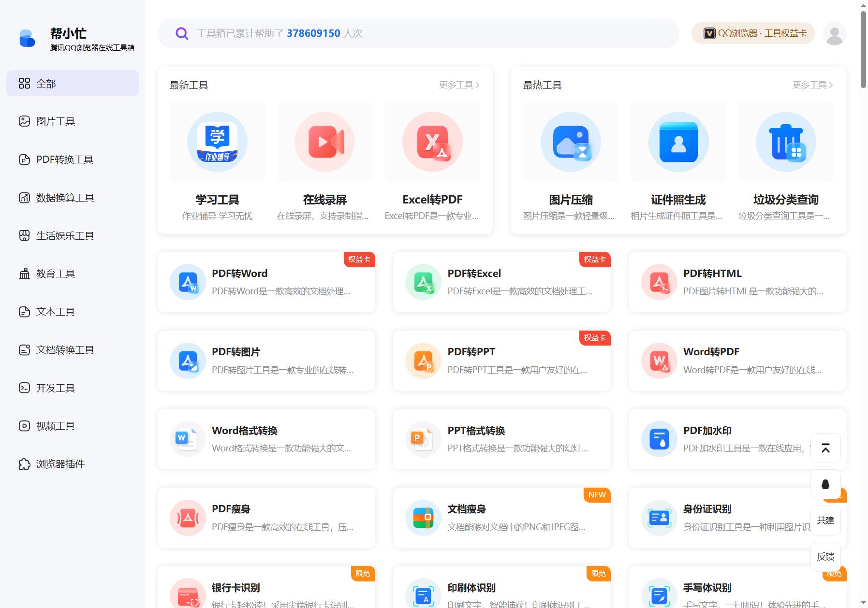Screen dimensions: 868x608
Task: Click the 共建 floating button
Action: coord(825,521)
